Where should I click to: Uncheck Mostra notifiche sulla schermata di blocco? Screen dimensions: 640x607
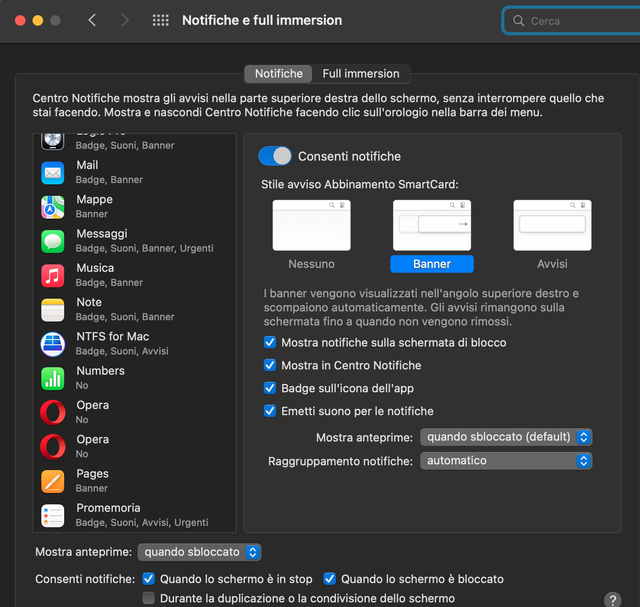pyautogui.click(x=270, y=342)
